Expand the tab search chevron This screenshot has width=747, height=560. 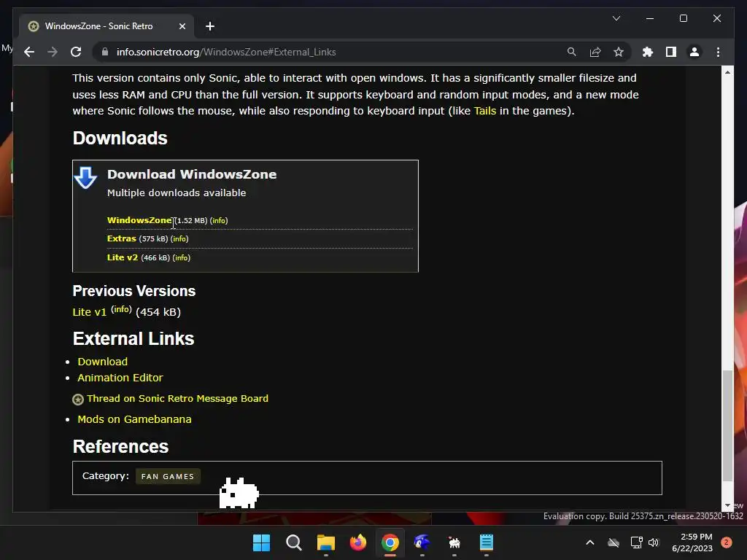(616, 18)
